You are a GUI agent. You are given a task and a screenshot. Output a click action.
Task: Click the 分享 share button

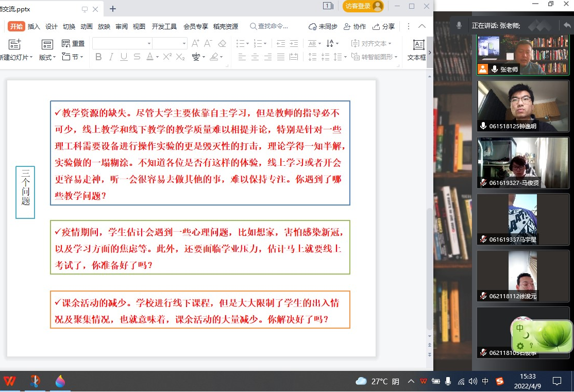point(384,27)
